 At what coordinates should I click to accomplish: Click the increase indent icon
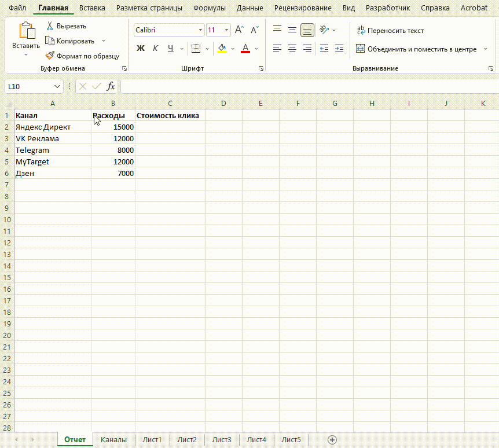[339, 49]
